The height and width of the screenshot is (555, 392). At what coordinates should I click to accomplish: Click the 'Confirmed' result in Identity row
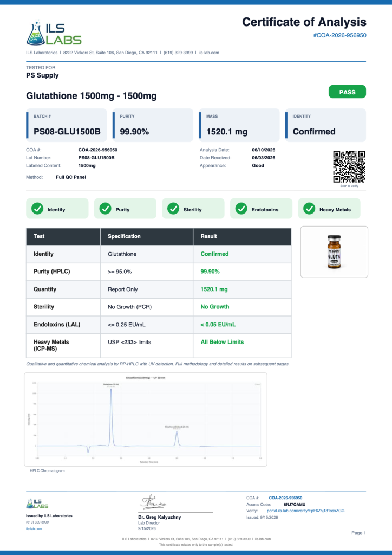coord(214,254)
